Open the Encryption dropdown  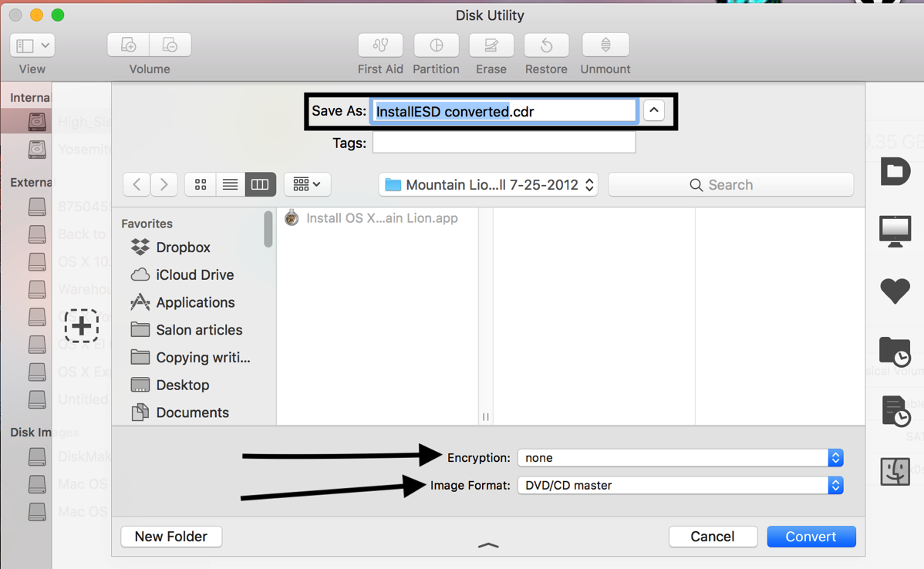(x=680, y=458)
